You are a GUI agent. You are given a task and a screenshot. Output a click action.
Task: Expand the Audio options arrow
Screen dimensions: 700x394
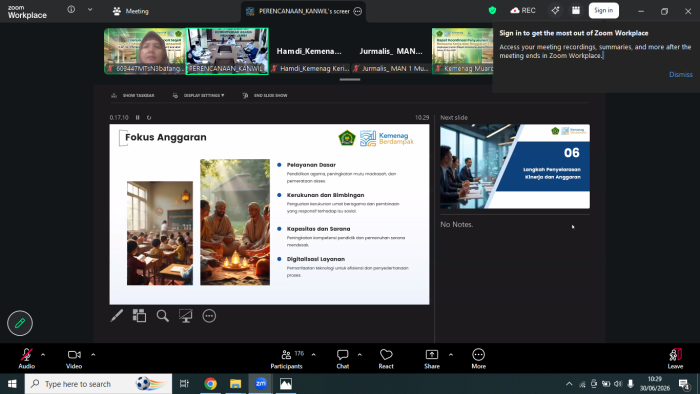(43, 355)
